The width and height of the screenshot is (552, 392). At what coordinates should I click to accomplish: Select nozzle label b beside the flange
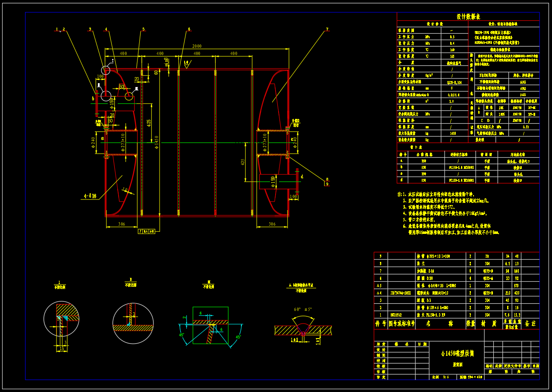click(x=93, y=98)
